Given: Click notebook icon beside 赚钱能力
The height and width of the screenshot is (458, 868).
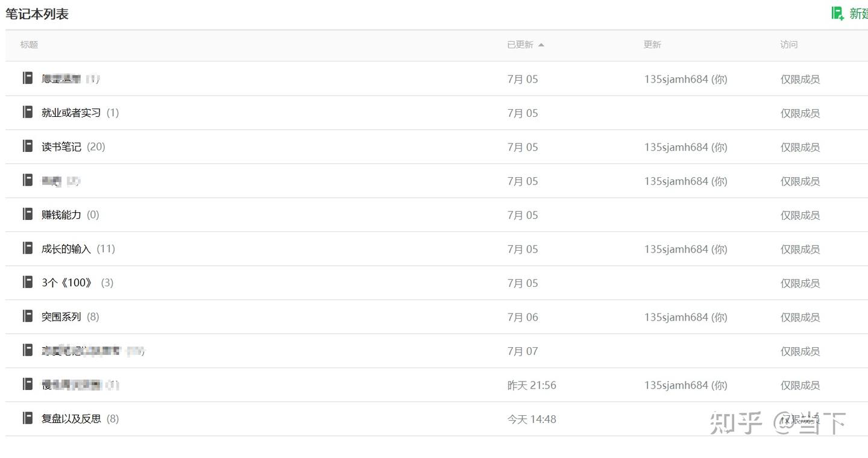Looking at the screenshot, I should coord(28,214).
